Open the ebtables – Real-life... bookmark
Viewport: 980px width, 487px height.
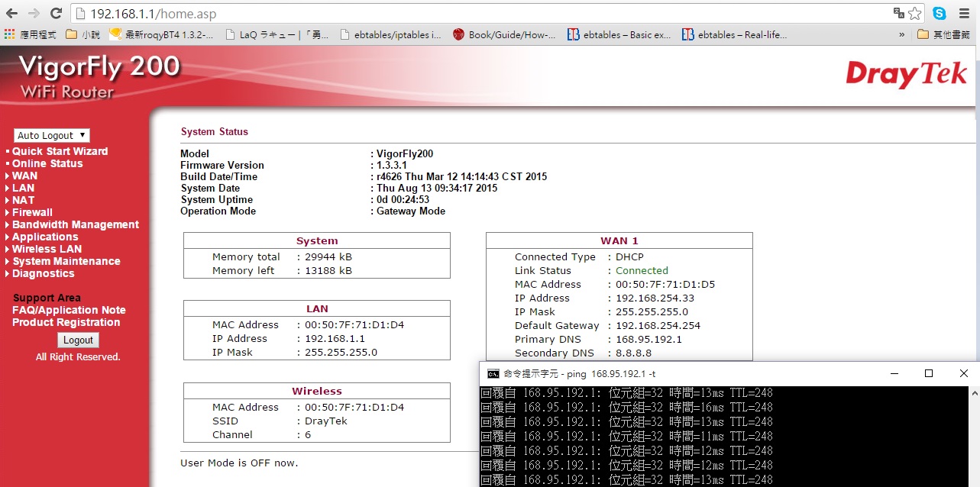[734, 34]
